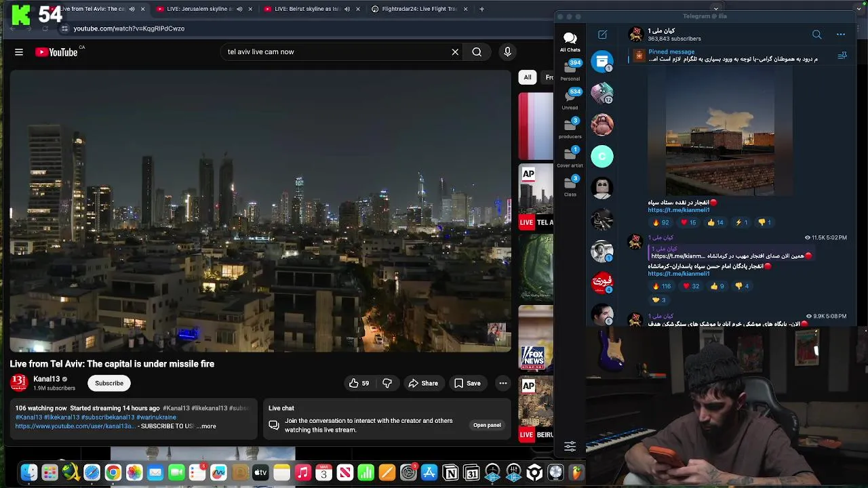Open Kanal13 channel name link
This screenshot has height=488, width=868.
pyautogui.click(x=47, y=379)
